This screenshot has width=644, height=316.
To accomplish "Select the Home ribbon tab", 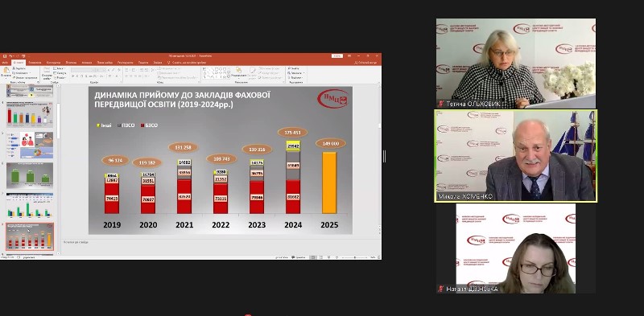I will [19, 63].
